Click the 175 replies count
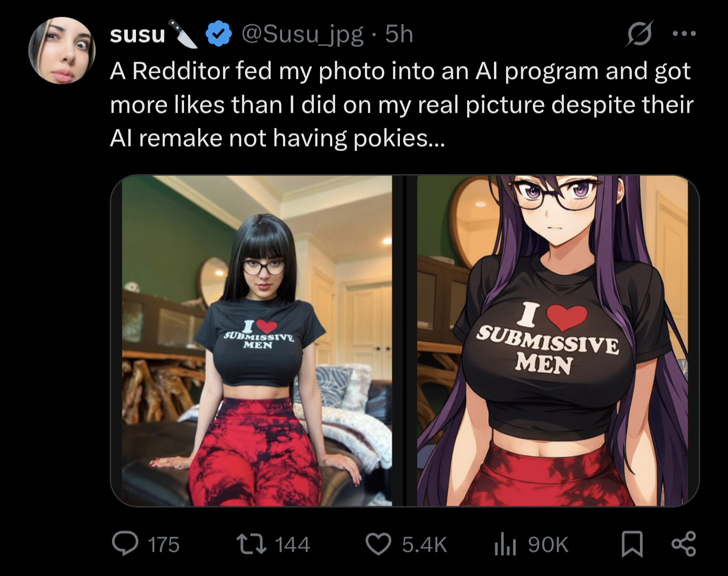This screenshot has height=576, width=728. pyautogui.click(x=163, y=545)
